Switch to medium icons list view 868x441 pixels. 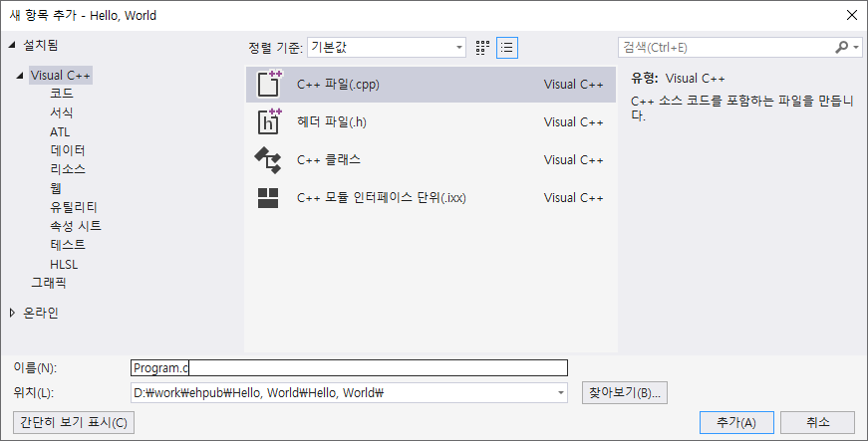(507, 48)
